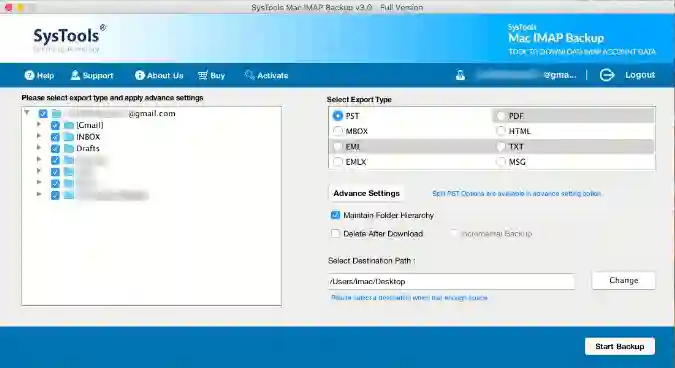Open Advance Settings
This screenshot has width=675, height=368.
(366, 193)
